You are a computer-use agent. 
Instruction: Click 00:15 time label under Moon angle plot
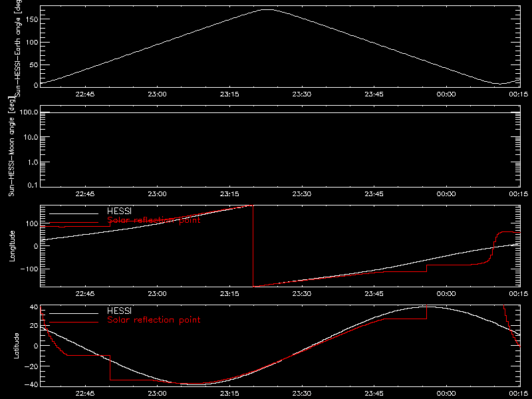point(519,194)
